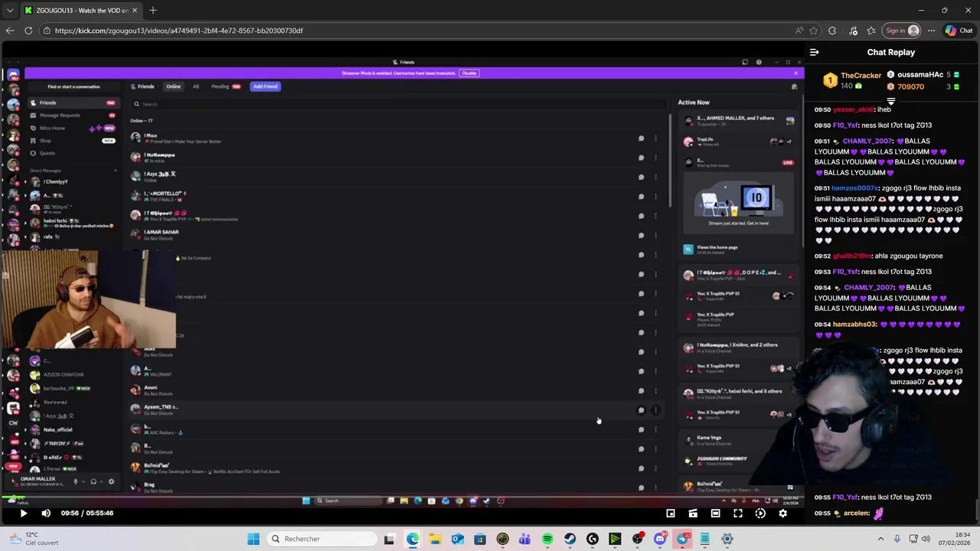Open Shop in Discord sidebar
980x551 pixels.
[72, 141]
